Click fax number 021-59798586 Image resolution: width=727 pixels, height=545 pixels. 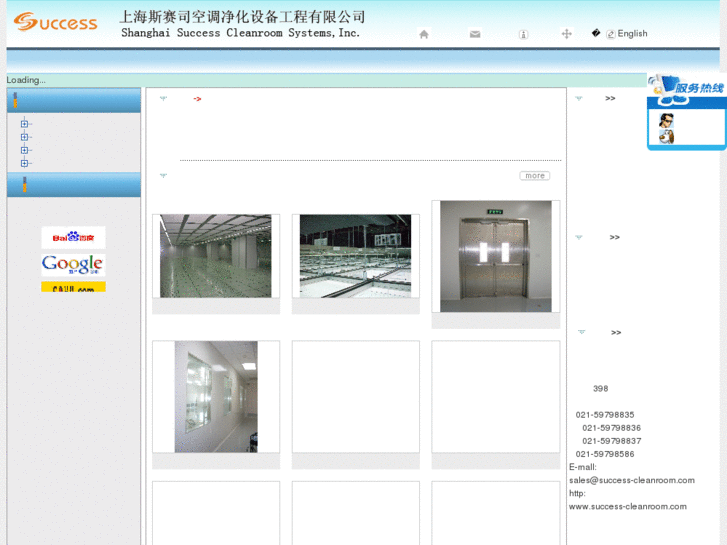tap(605, 454)
